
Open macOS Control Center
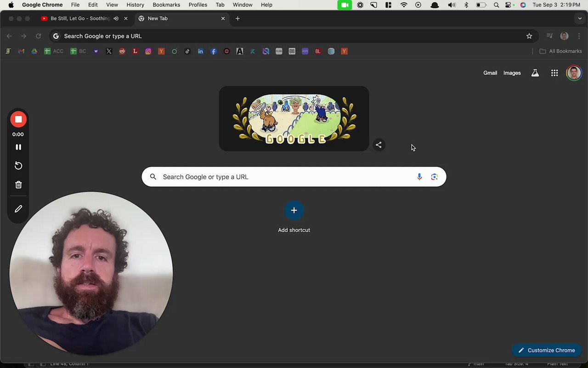[509, 5]
